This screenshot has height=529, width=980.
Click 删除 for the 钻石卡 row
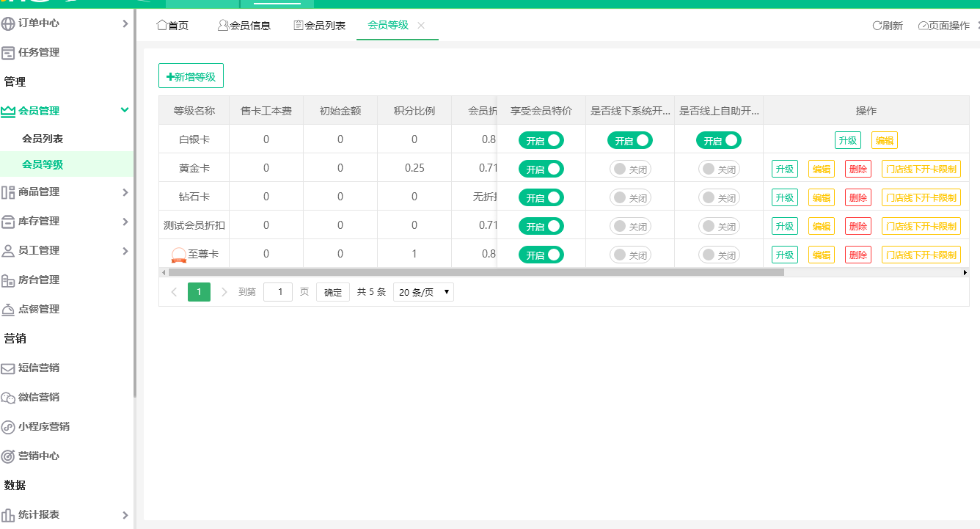[857, 197]
